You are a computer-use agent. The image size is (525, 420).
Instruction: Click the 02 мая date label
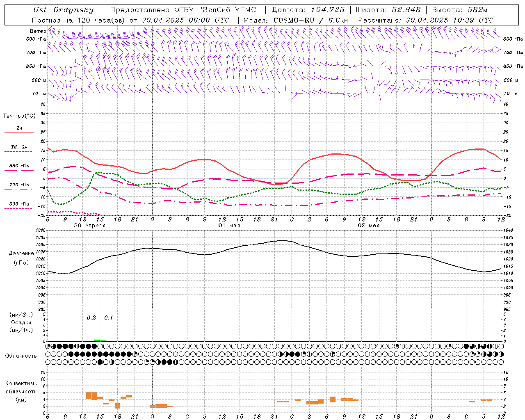pyautogui.click(x=368, y=226)
